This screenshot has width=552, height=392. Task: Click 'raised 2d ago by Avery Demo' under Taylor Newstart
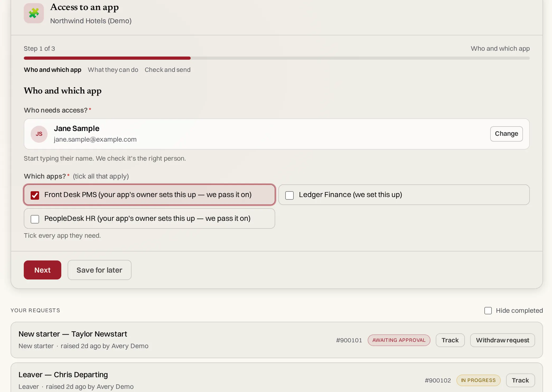(105, 346)
